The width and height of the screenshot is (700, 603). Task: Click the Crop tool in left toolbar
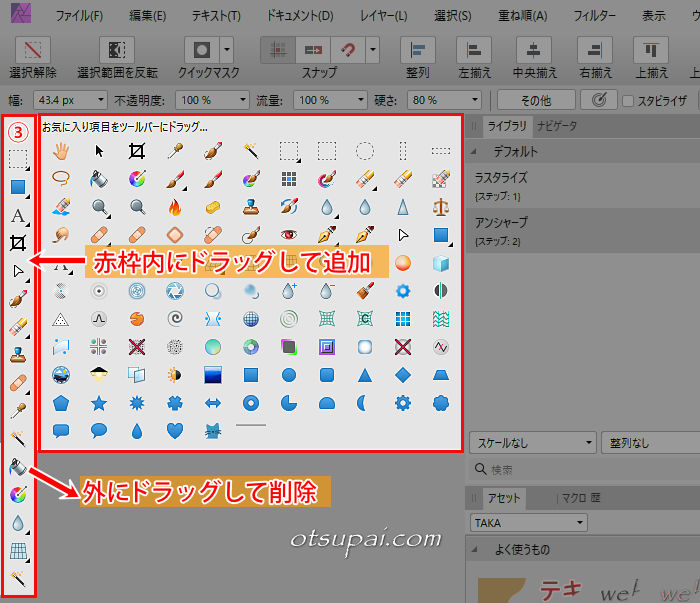click(x=18, y=243)
